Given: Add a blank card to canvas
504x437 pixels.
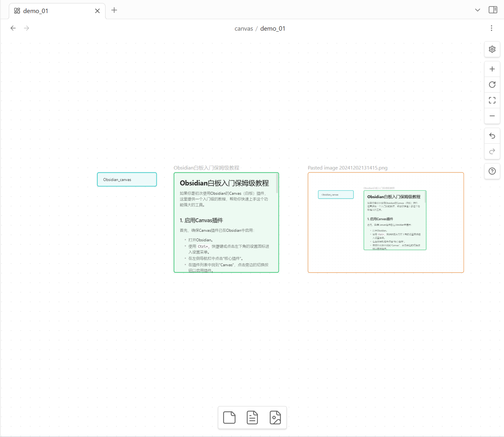Looking at the screenshot, I should coord(229,418).
